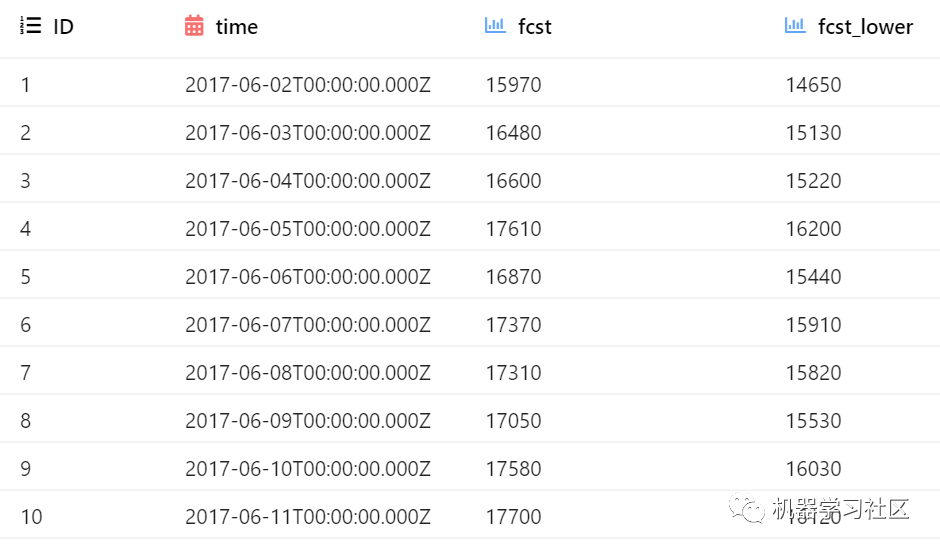
Task: Click the chart icon beside fcst_lower
Action: 795,27
